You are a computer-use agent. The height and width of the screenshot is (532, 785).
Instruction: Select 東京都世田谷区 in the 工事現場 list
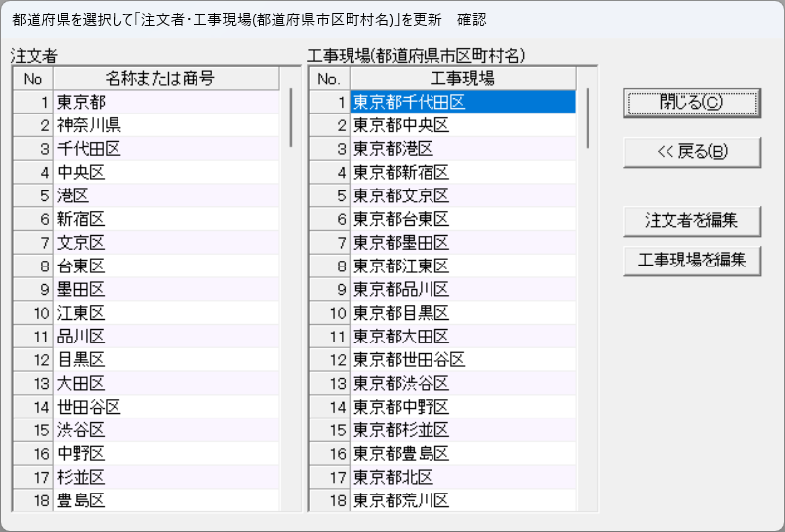(x=462, y=361)
